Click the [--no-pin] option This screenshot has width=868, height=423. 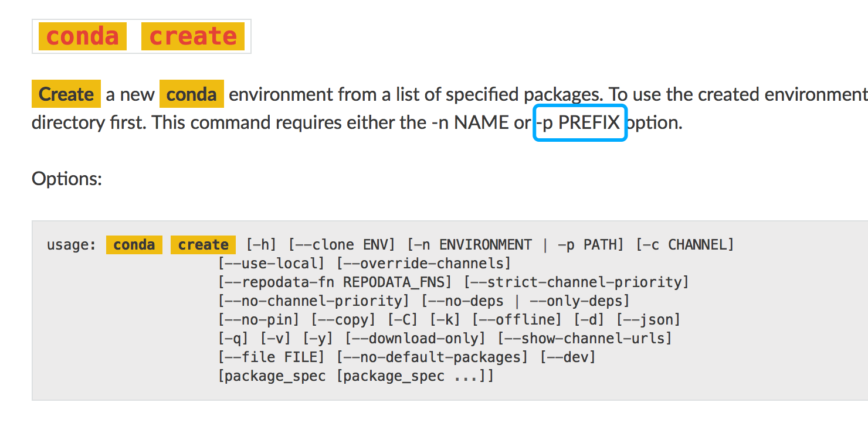tap(259, 319)
